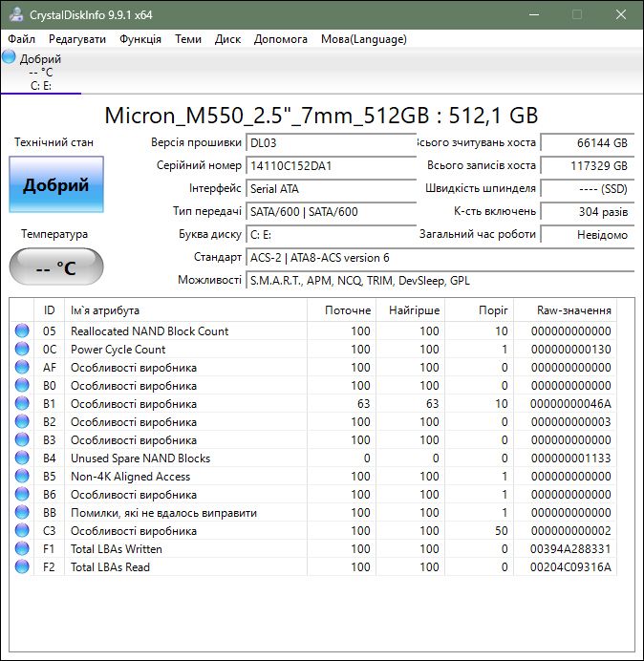
Task: Click the total host reads value 66144 GB
Action: click(588, 142)
